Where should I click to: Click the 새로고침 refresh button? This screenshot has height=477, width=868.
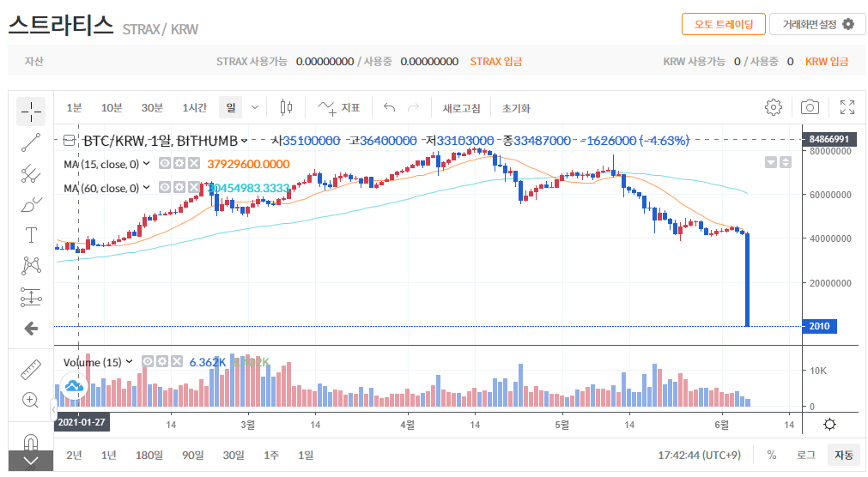(x=461, y=108)
